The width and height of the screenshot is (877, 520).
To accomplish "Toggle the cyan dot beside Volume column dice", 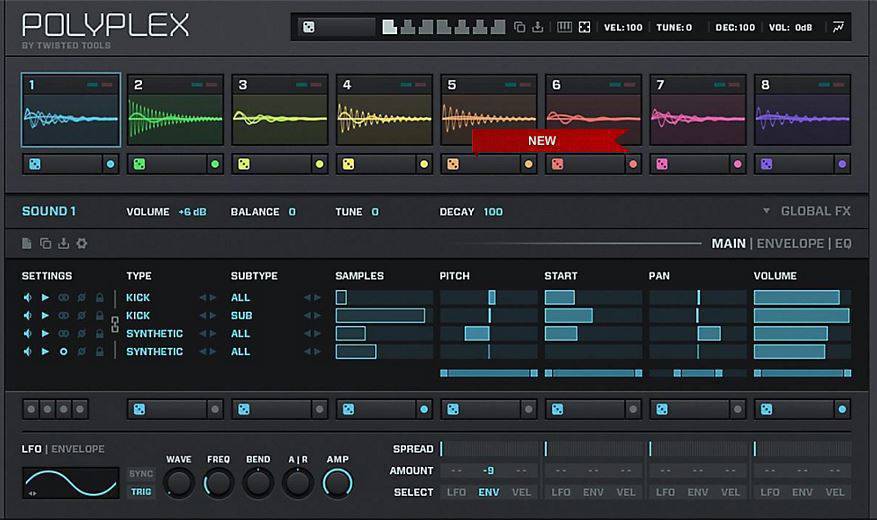I will (x=842, y=409).
